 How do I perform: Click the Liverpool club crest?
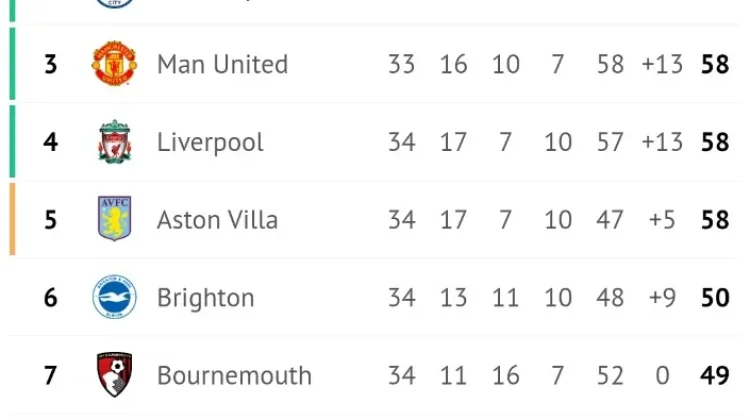[114, 142]
